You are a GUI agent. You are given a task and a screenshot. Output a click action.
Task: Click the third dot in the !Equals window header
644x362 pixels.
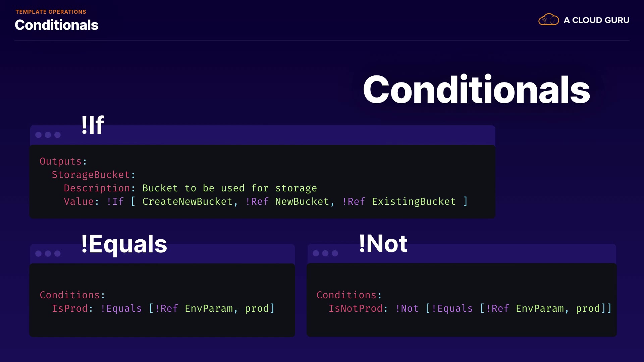click(x=57, y=253)
